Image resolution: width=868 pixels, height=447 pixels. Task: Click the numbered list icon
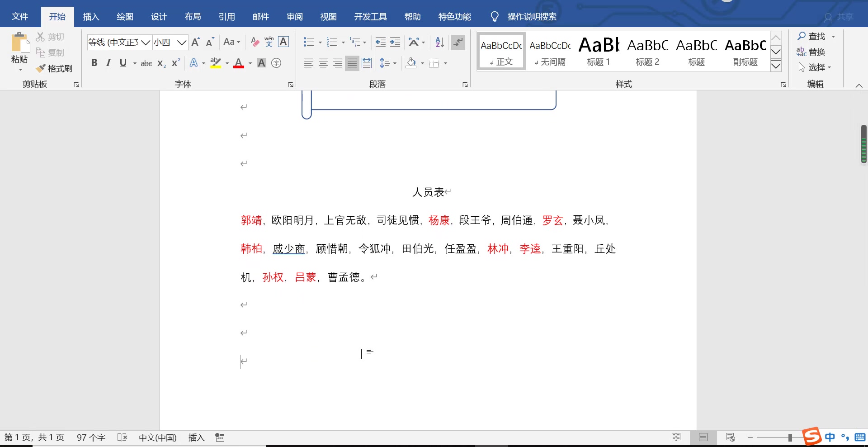(332, 42)
